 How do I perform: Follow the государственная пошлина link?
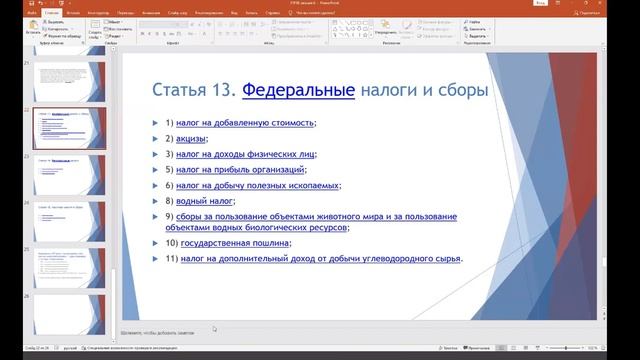click(x=235, y=243)
